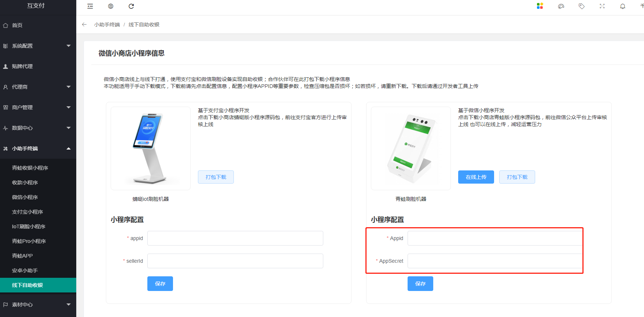Select 收款小程序 submenu item
Screen dimensions: 644x317
pos(38,183)
